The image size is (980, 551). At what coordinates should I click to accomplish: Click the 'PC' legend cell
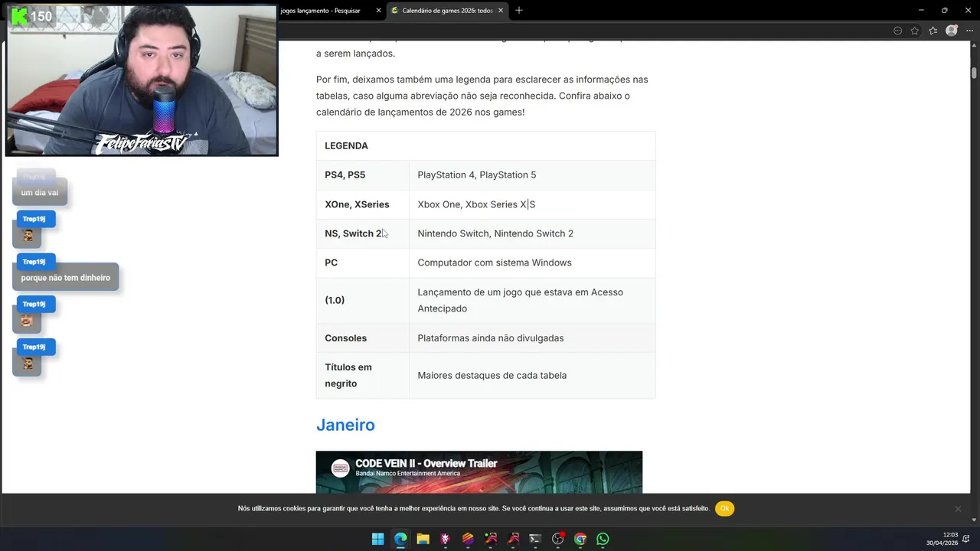362,262
